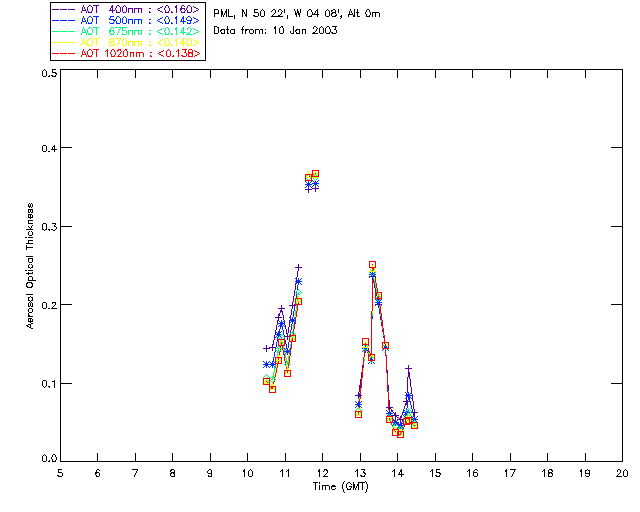
Task: Click the y-axis label 0.2
Action: click(x=49, y=305)
